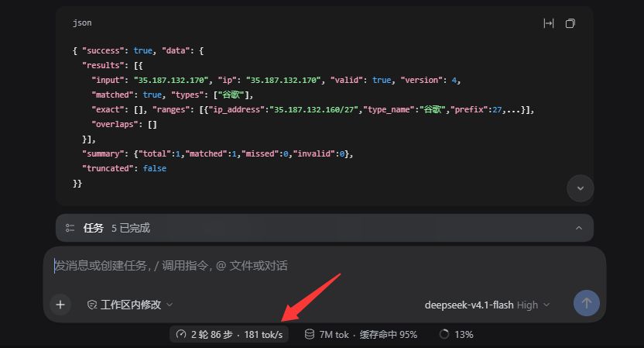This screenshot has width=644, height=348.
Task: Collapse the 任务 panel with the chevron
Action: click(x=579, y=228)
